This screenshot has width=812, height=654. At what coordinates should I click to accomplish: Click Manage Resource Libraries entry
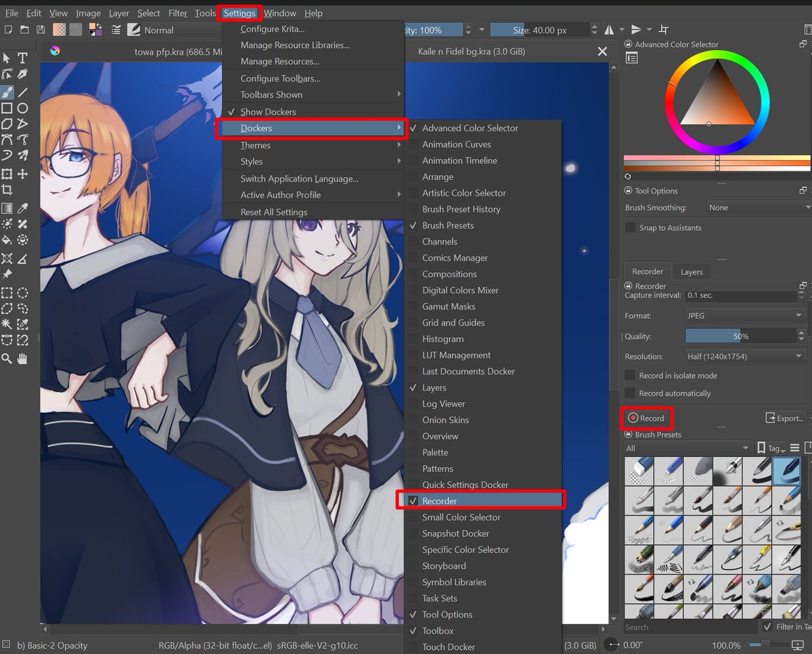[314, 45]
